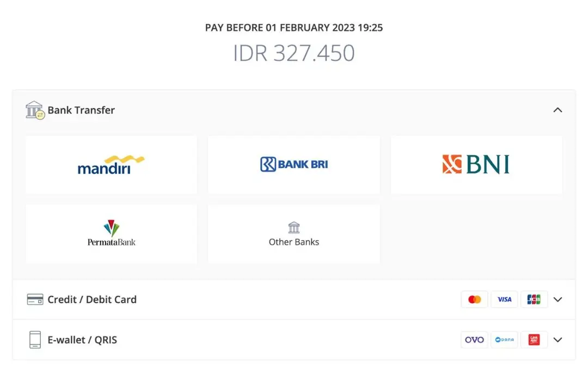This screenshot has width=588, height=375.
Task: Open the E-wallet / QRIS label
Action: (82, 340)
